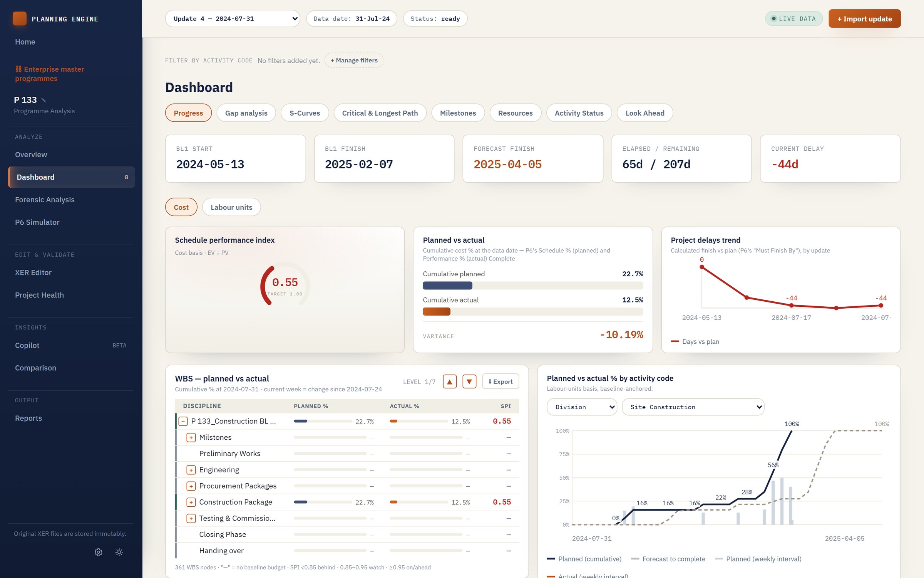924x578 pixels.
Task: Expand the Construction Package row
Action: point(191,502)
